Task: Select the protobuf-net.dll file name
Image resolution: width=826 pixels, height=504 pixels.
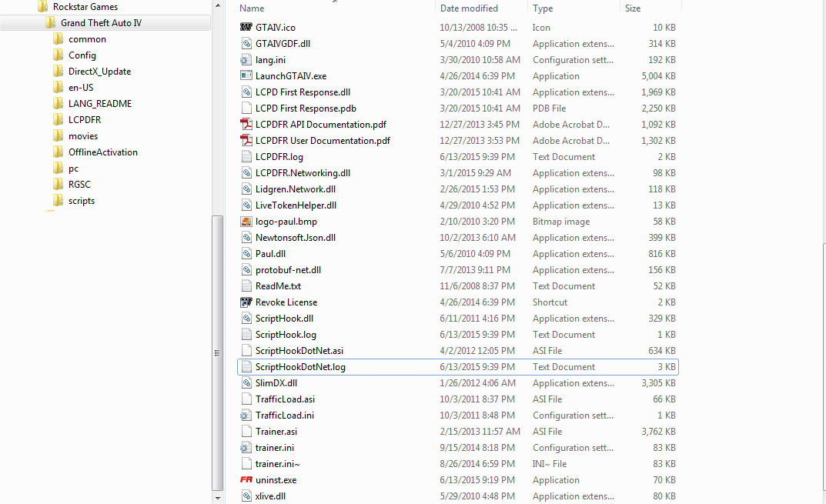Action: [288, 269]
